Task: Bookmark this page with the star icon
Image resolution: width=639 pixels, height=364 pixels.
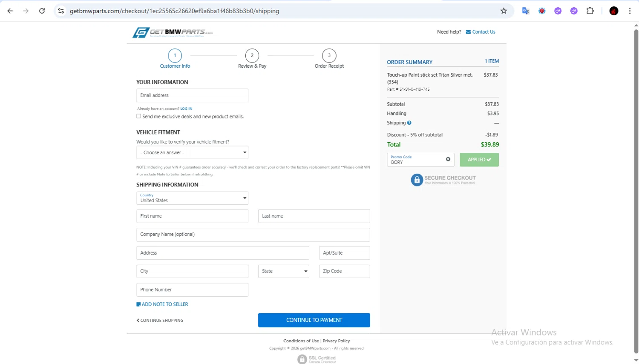Action: point(504,11)
